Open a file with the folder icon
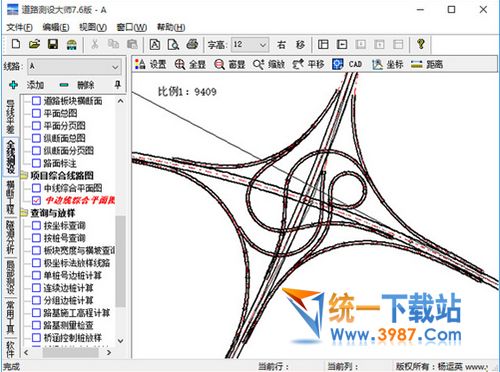 pyautogui.click(x=34, y=44)
